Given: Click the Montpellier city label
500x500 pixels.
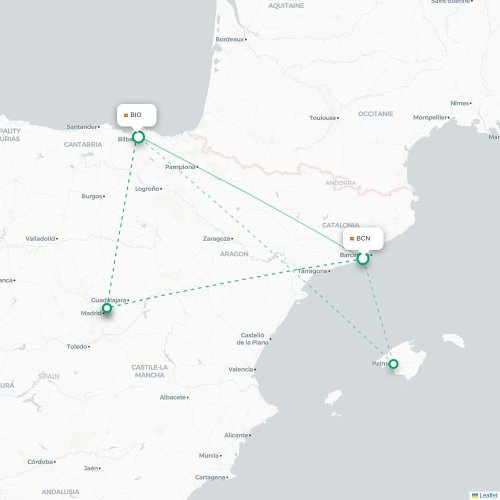Looking at the screenshot, I should pyautogui.click(x=430, y=117).
